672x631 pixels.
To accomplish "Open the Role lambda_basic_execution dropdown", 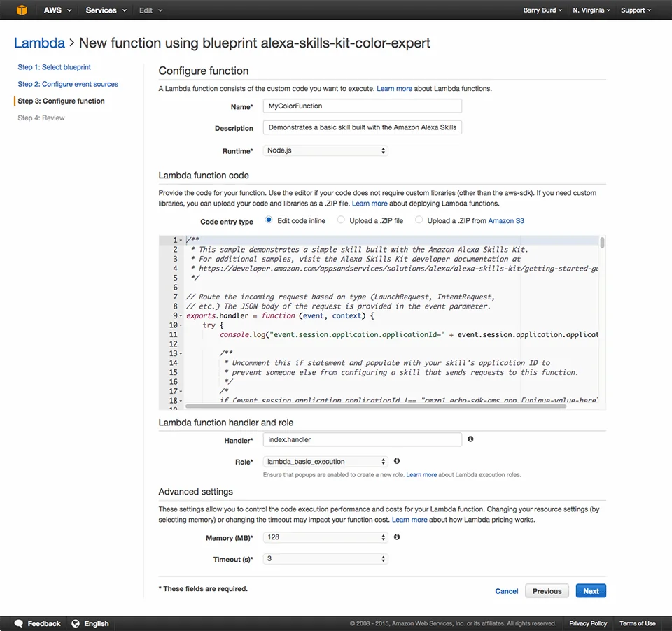I will (325, 462).
